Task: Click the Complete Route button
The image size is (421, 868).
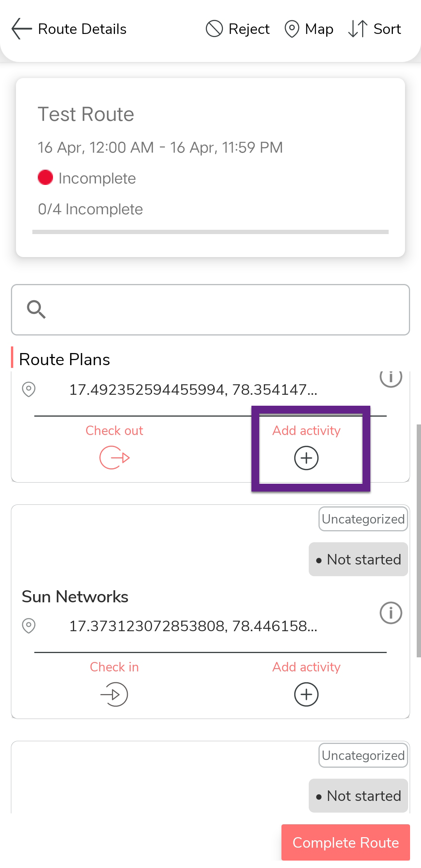Action: tap(345, 842)
